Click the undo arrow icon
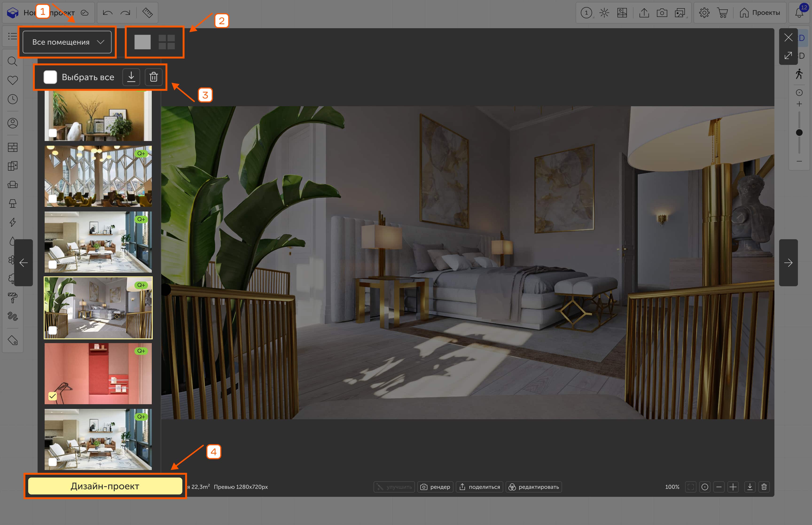 coord(108,13)
